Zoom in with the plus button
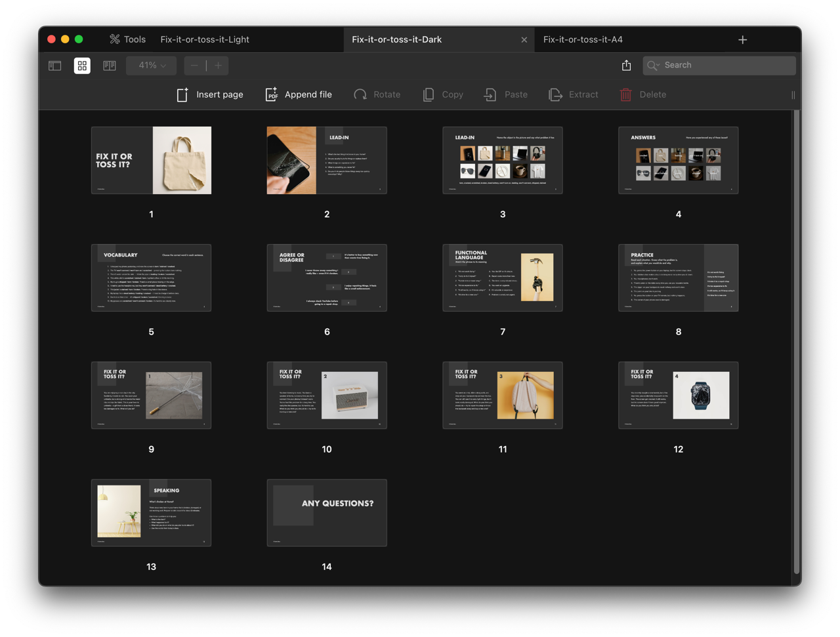 pyautogui.click(x=219, y=66)
